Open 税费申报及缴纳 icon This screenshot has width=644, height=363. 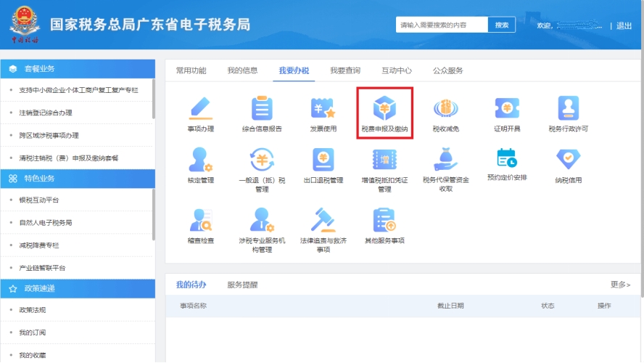point(384,109)
